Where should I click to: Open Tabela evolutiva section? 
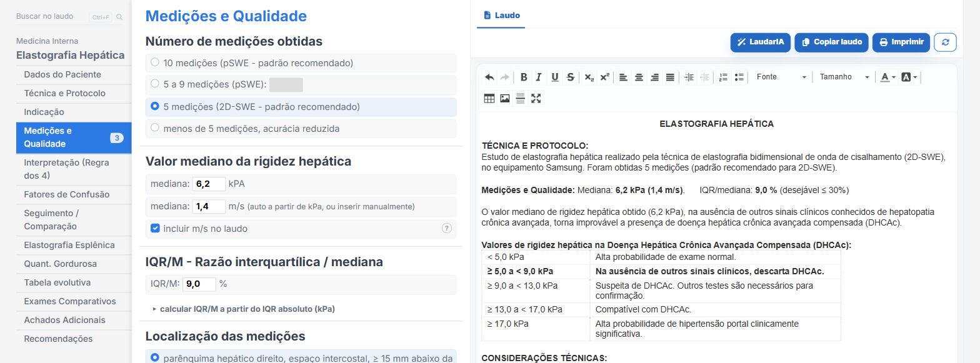coord(74,282)
